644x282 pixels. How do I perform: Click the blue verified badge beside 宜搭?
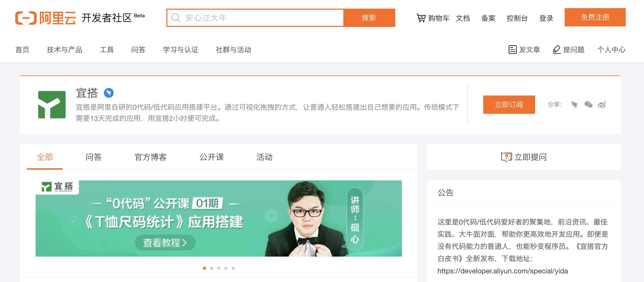(109, 93)
